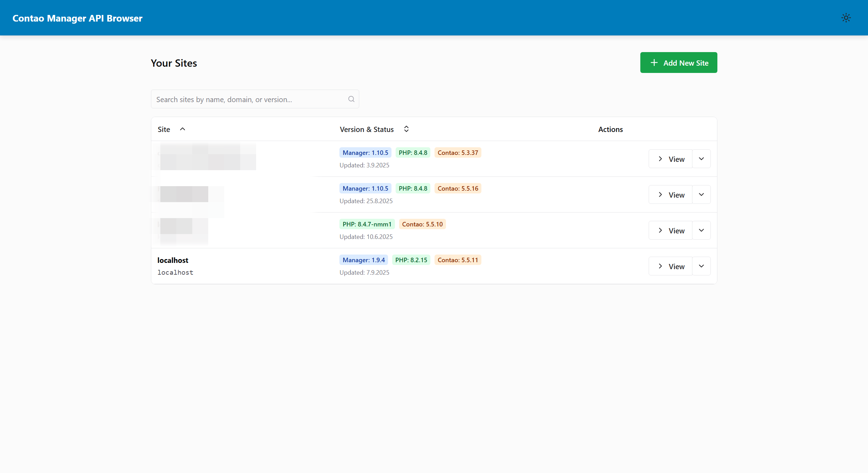Expand the actions dropdown on the localhost row
Screen dimensions: 868x473
click(x=701, y=266)
